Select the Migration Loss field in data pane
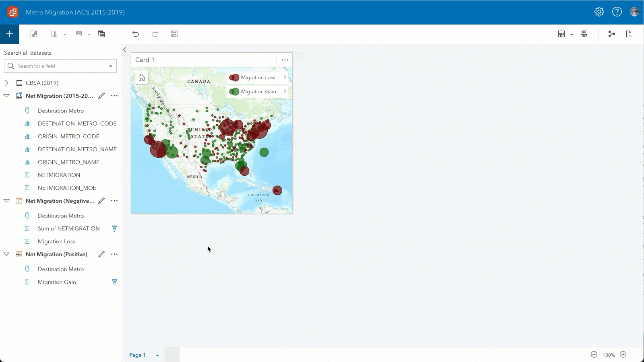This screenshot has width=644, height=362. click(56, 241)
